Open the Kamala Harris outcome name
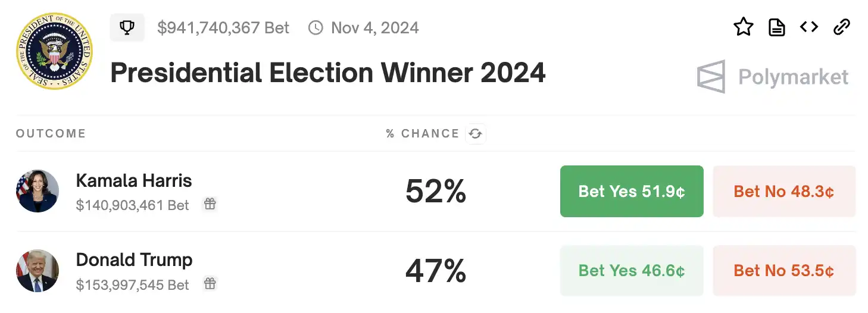 (134, 180)
